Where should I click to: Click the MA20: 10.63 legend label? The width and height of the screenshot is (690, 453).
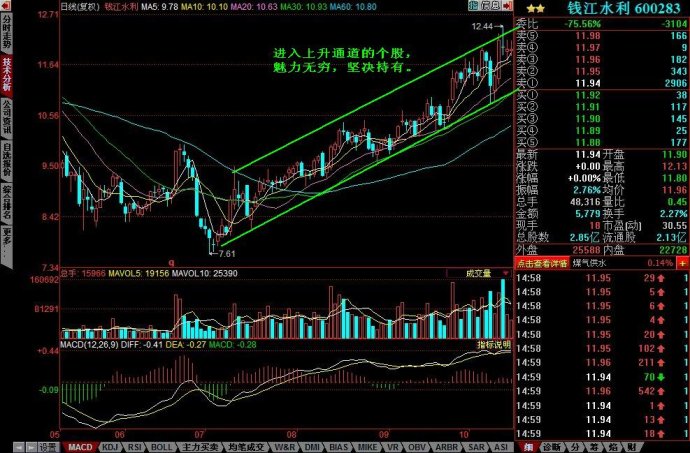pyautogui.click(x=254, y=7)
